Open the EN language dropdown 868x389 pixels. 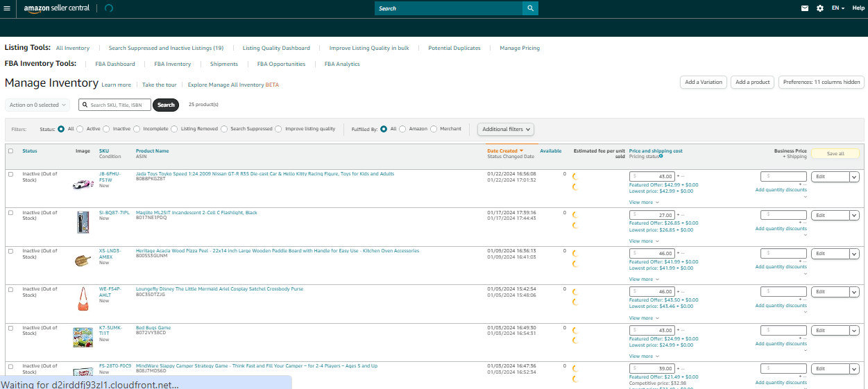(x=838, y=8)
